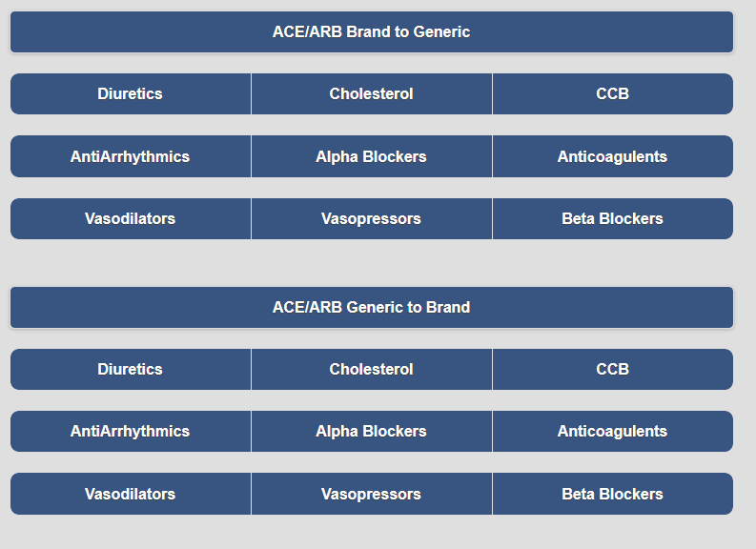Choose Cholesterol under Generic to Brand

(x=371, y=369)
